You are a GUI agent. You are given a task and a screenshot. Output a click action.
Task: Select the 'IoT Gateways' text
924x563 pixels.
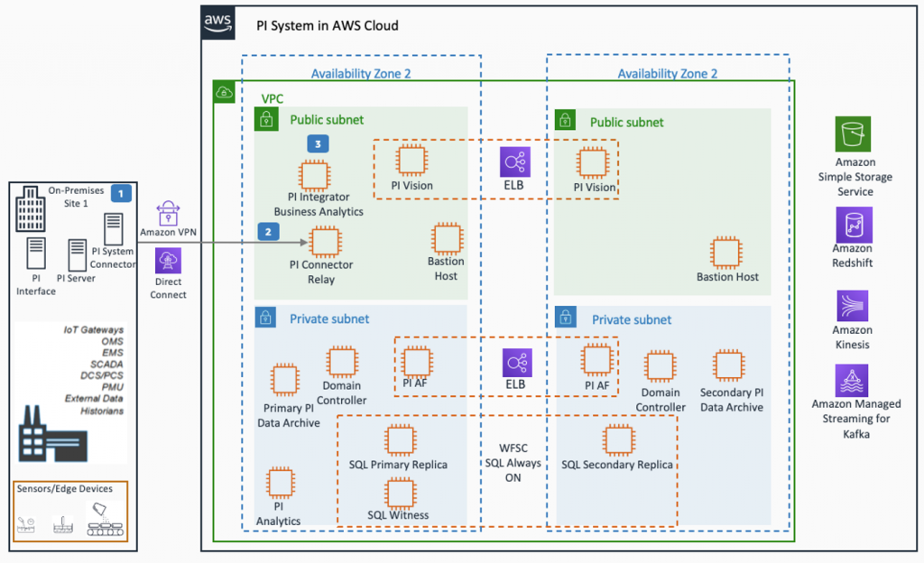(x=94, y=330)
